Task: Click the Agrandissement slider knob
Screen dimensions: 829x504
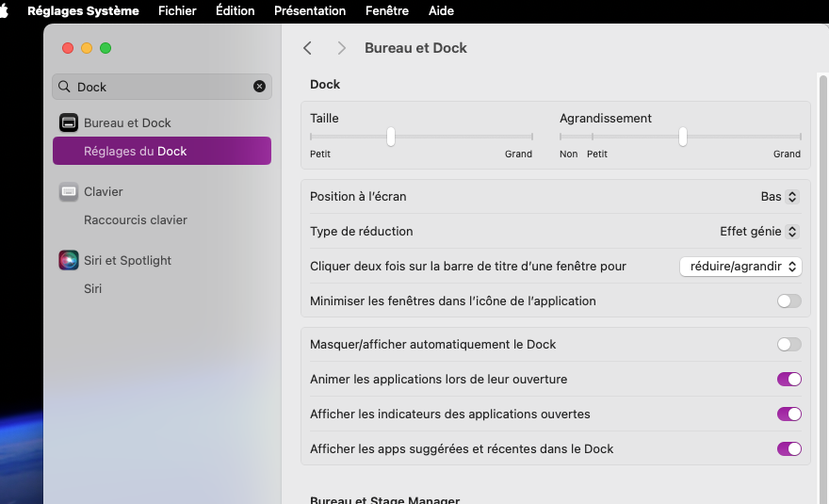Action: click(x=682, y=138)
